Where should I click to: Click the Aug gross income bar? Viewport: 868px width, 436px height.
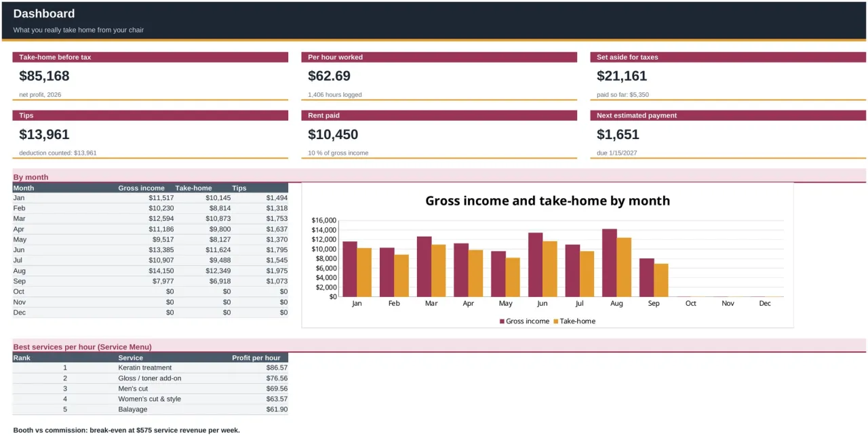(x=610, y=263)
